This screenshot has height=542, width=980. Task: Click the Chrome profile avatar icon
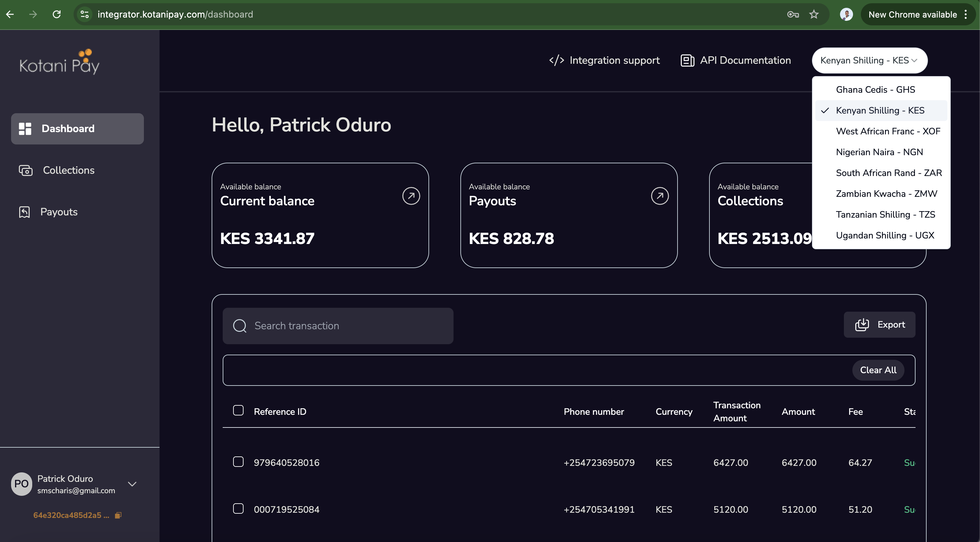tap(846, 14)
